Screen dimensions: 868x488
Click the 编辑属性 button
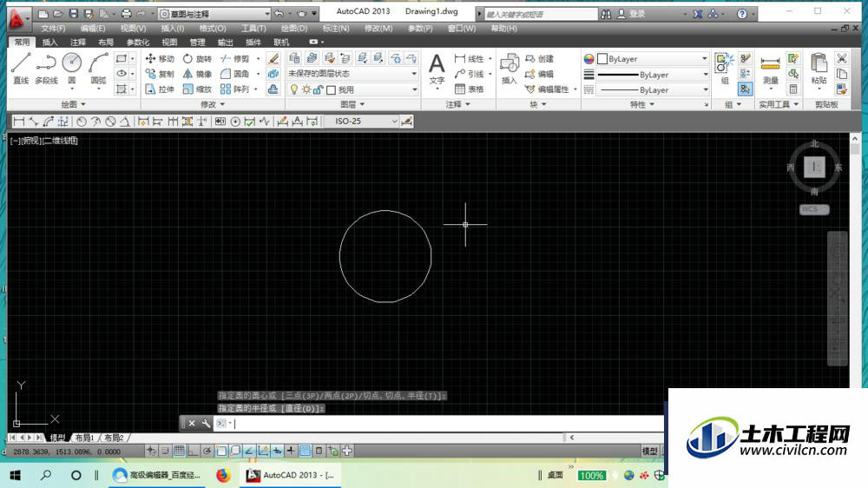pos(548,89)
